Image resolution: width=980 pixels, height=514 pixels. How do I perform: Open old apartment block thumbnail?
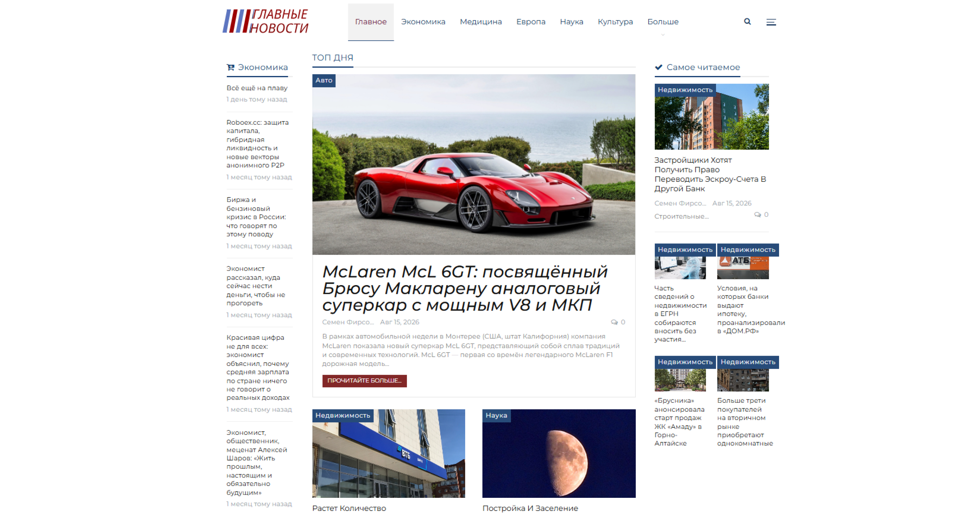(x=743, y=380)
